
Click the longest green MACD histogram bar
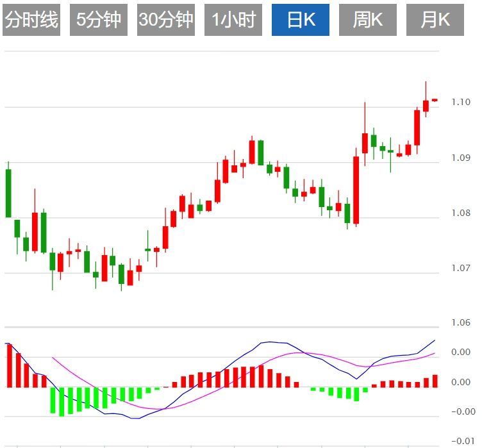click(62, 402)
